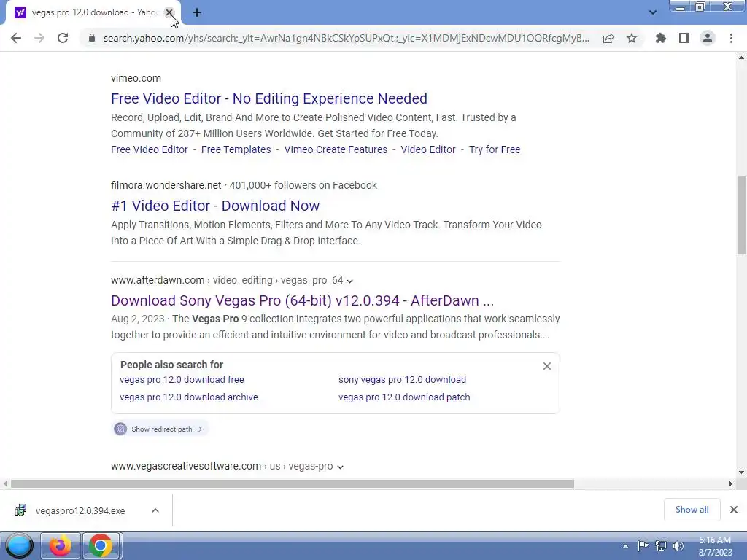Screen dimensions: 747x560
Task: Go back to the previous page
Action: pyautogui.click(x=16, y=38)
